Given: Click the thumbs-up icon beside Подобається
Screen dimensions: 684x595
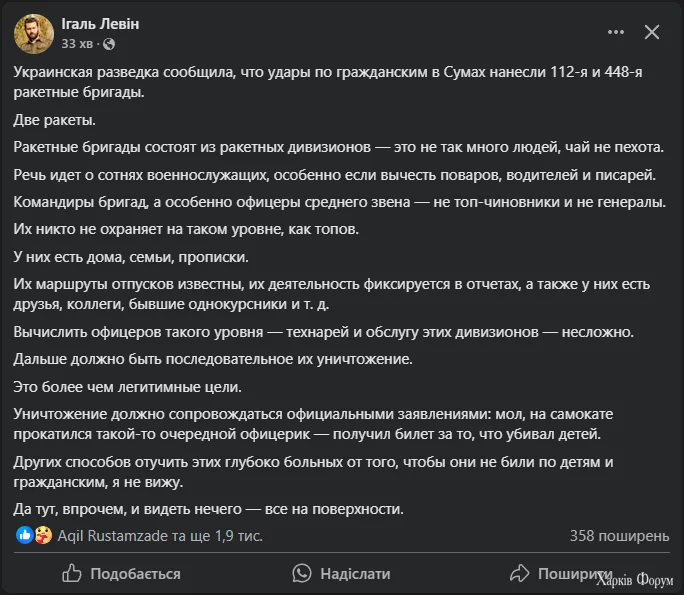Looking at the screenshot, I should 72,573.
